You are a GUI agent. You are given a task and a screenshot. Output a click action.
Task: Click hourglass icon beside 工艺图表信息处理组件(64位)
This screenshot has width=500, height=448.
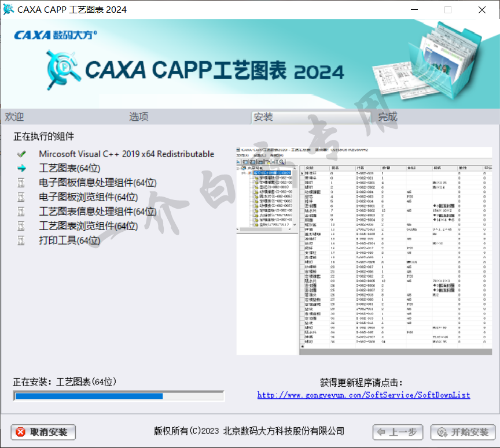(21, 211)
